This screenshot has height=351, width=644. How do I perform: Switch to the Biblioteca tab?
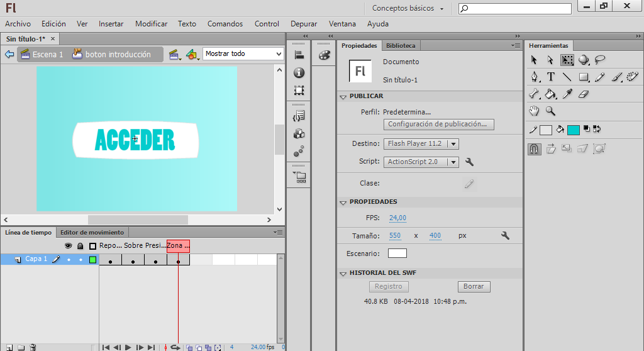click(x=401, y=46)
